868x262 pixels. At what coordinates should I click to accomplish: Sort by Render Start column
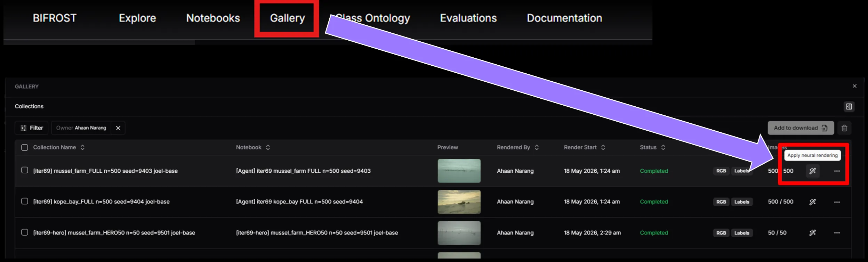pos(585,147)
